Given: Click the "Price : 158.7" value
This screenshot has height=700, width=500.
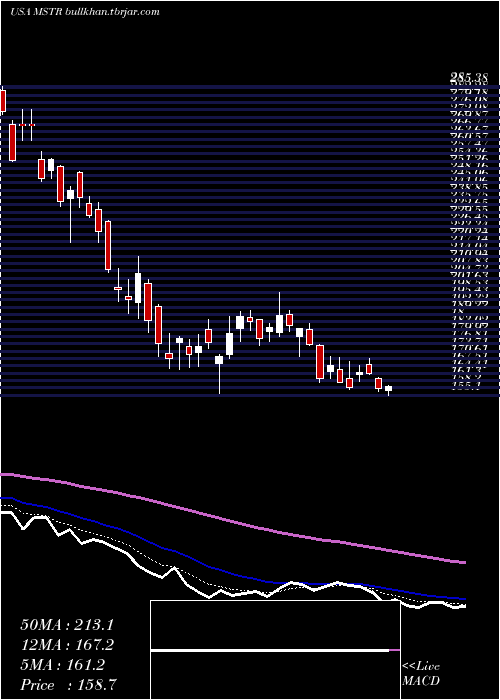Looking at the screenshot, I should click(70, 685).
